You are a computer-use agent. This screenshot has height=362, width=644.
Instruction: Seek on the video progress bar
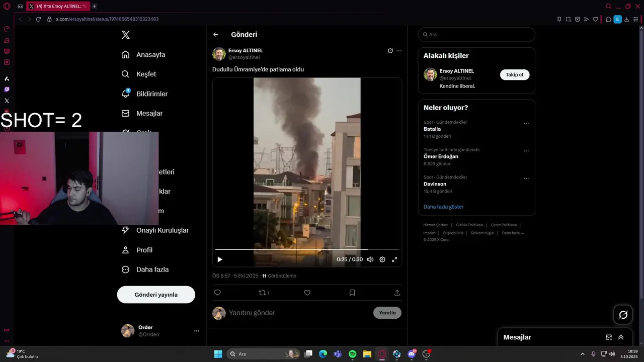coord(307,249)
